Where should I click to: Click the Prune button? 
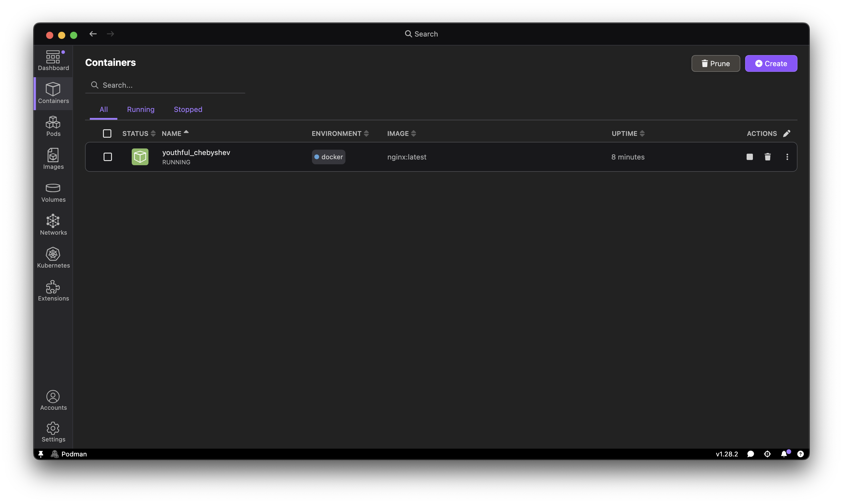[716, 63]
